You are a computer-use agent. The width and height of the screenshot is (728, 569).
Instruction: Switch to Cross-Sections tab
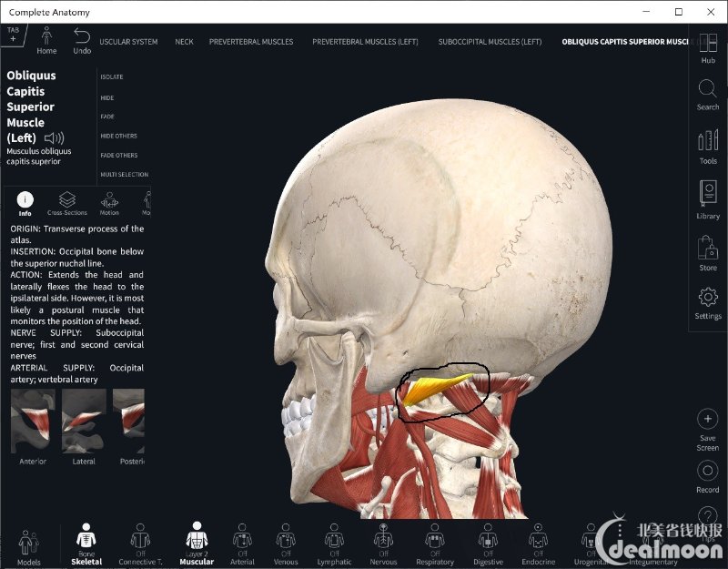click(67, 203)
